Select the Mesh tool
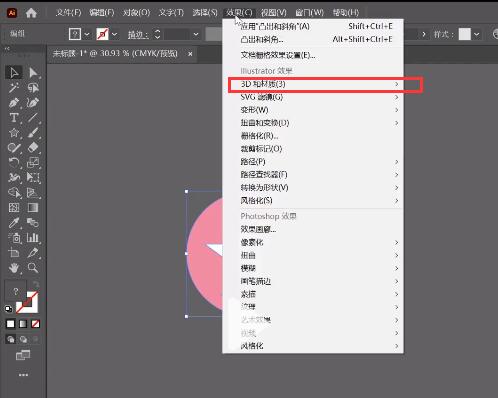The image size is (498, 398). point(14,207)
